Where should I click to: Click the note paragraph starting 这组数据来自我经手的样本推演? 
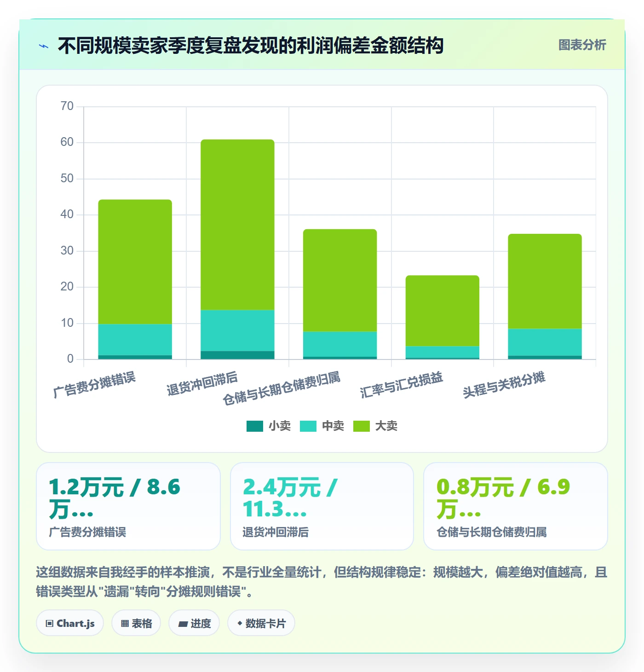tap(322, 582)
